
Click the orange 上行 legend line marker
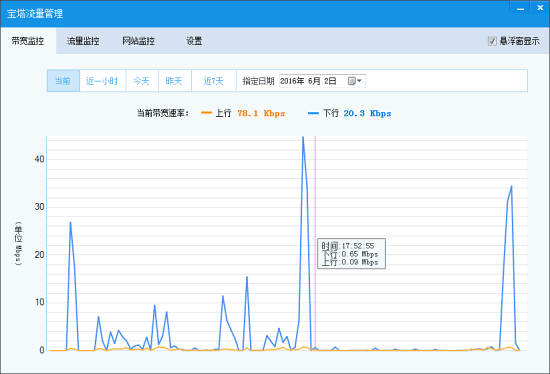click(207, 113)
